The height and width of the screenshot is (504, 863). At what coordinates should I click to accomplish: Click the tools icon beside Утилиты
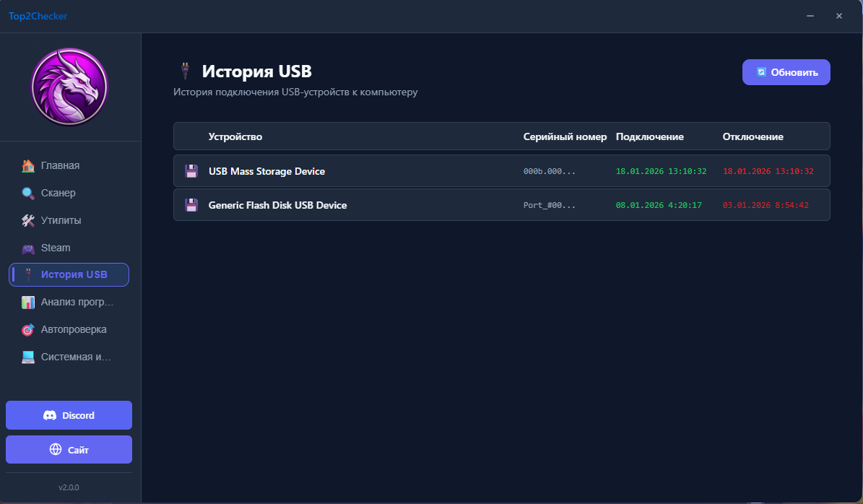point(28,221)
